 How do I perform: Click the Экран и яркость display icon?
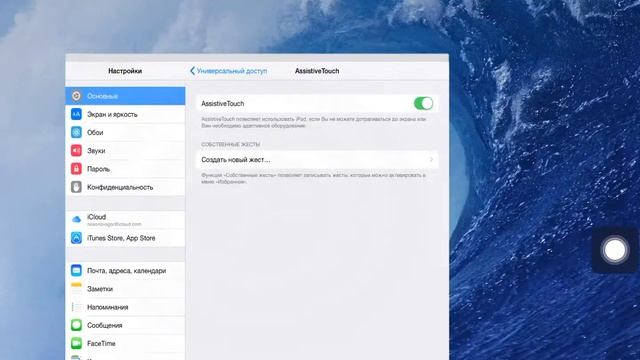click(76, 114)
